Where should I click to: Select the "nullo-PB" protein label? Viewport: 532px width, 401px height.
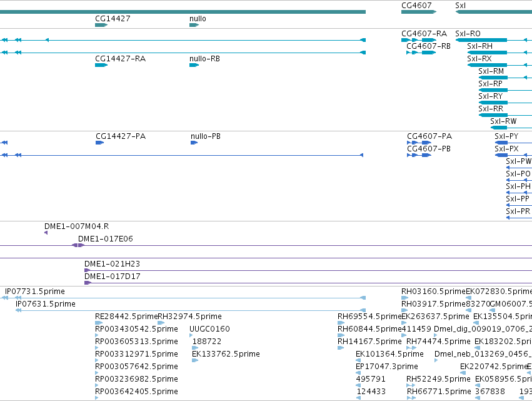206,136
